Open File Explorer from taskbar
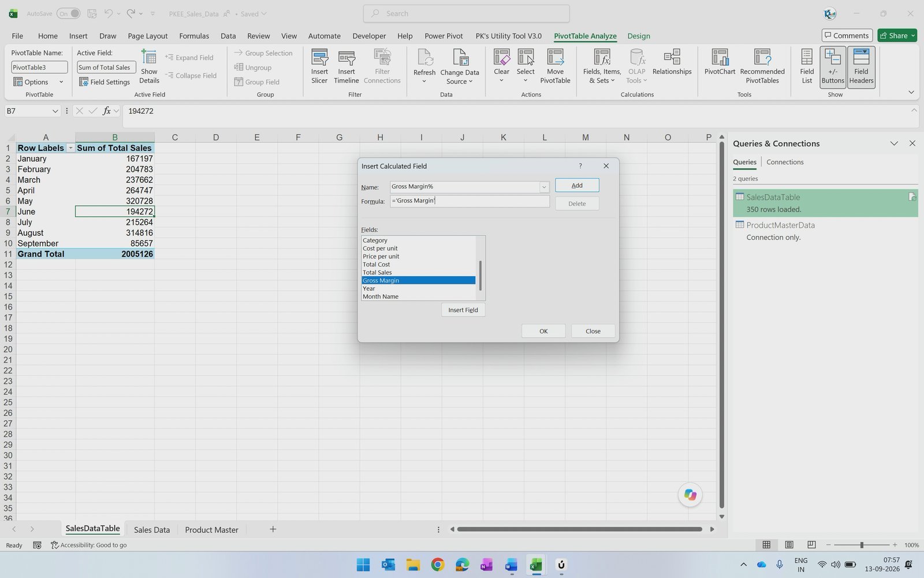Screen dimensions: 924x578 (412, 565)
